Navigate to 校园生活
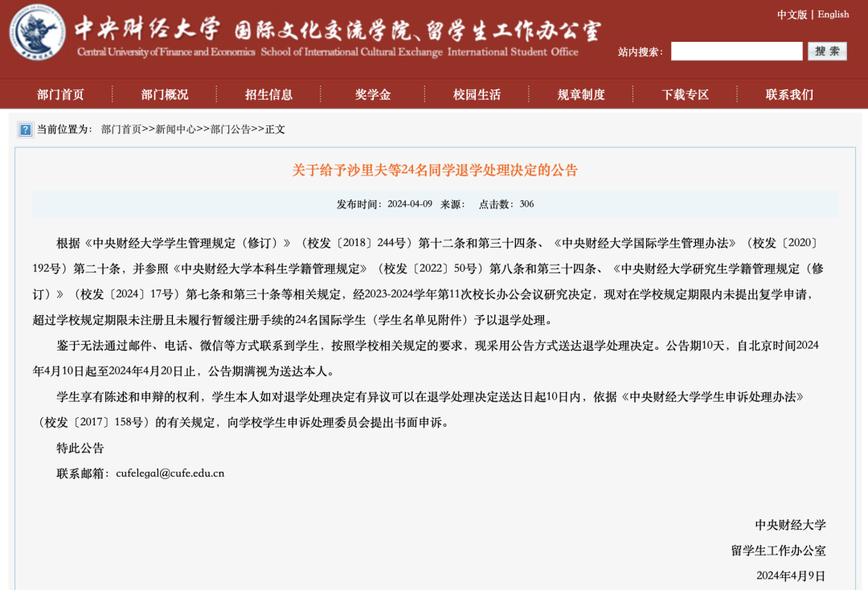This screenshot has width=868, height=590. (479, 93)
